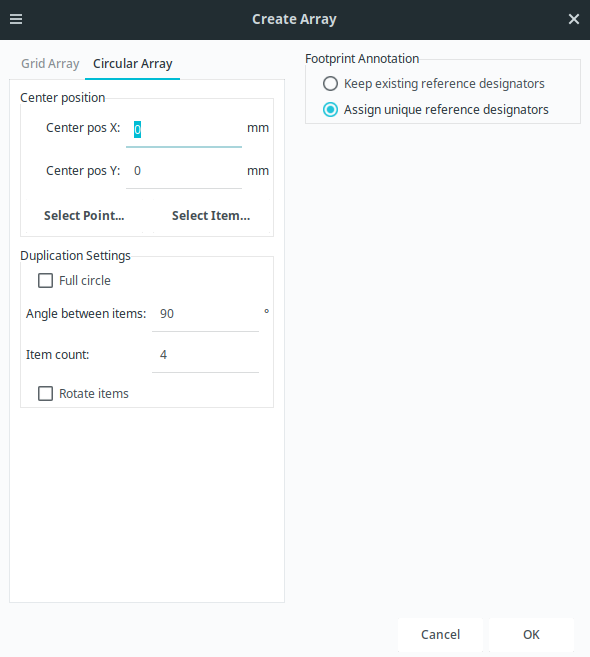Click the Select Item... button
The height and width of the screenshot is (657, 590).
[x=211, y=215]
